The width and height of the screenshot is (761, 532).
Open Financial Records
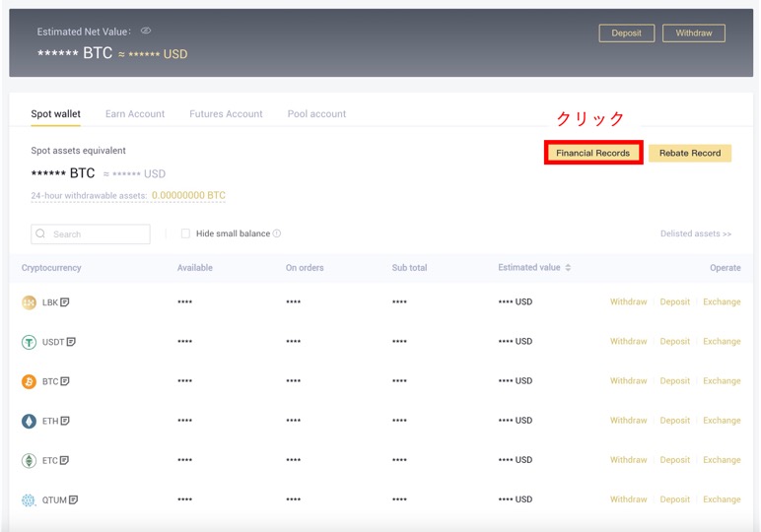tap(593, 153)
